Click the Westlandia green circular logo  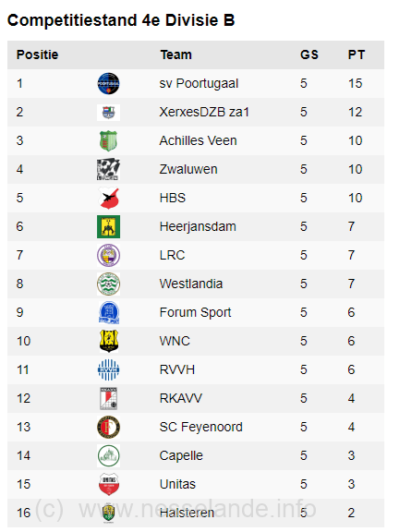(x=109, y=284)
